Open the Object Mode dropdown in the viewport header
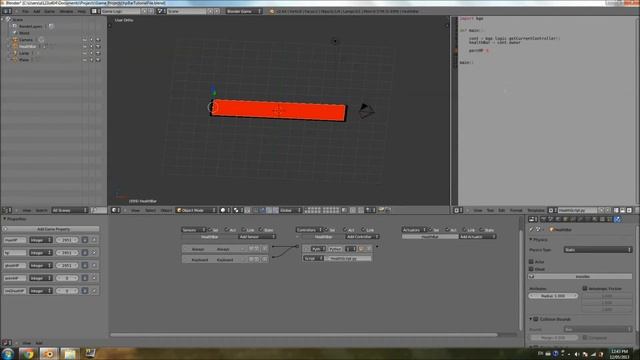 (x=196, y=210)
